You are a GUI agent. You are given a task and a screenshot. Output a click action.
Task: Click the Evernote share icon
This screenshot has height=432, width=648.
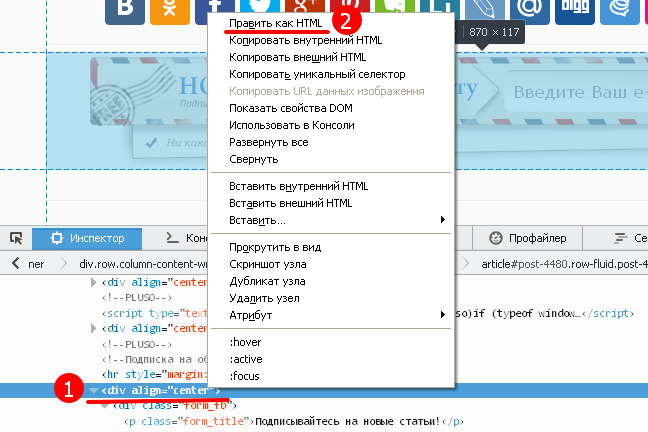[x=394, y=6]
